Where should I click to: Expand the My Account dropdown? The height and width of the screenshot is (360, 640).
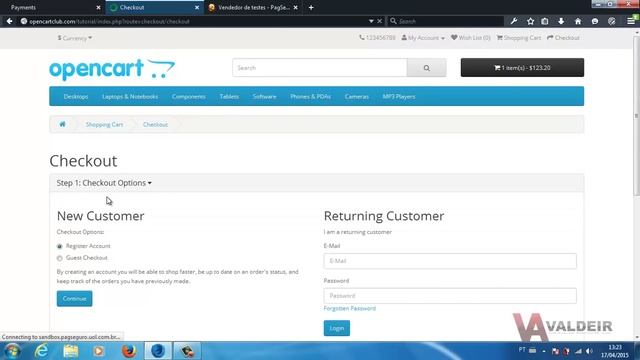coord(423,38)
